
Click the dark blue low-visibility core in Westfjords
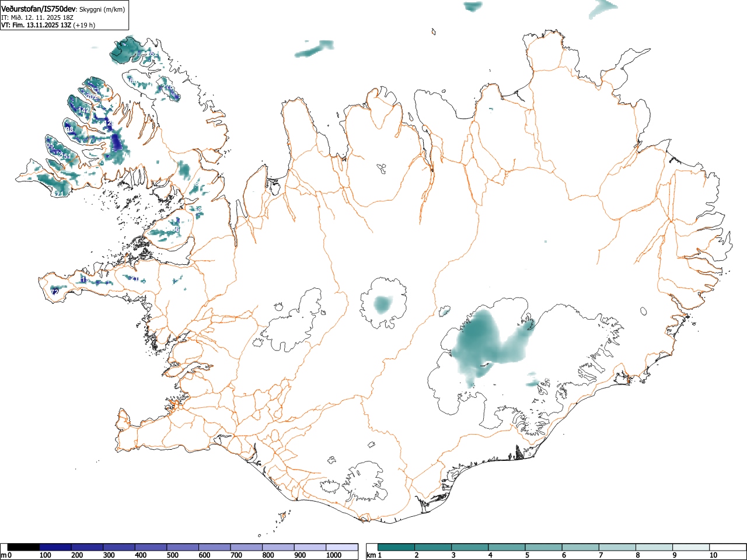116,143
